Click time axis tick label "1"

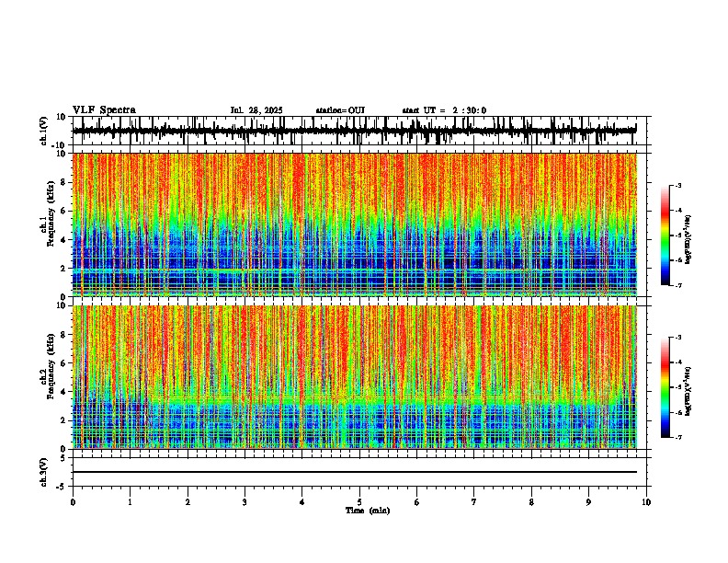click(130, 502)
